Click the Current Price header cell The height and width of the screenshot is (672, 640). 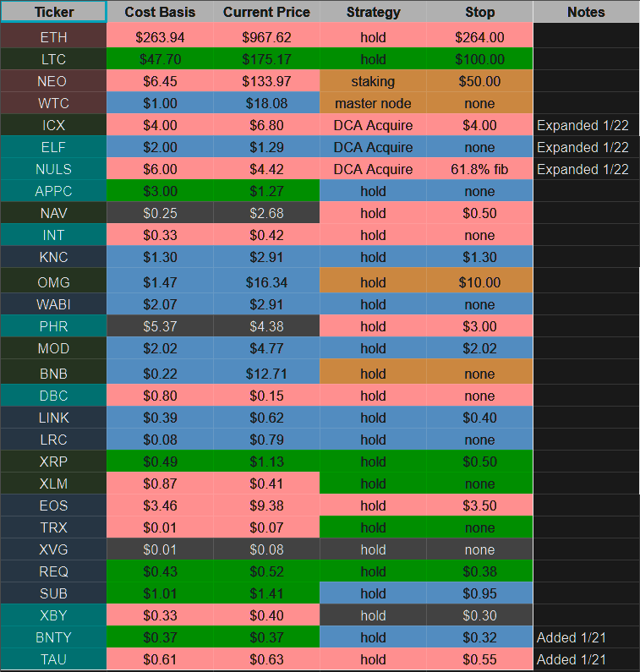(x=266, y=12)
